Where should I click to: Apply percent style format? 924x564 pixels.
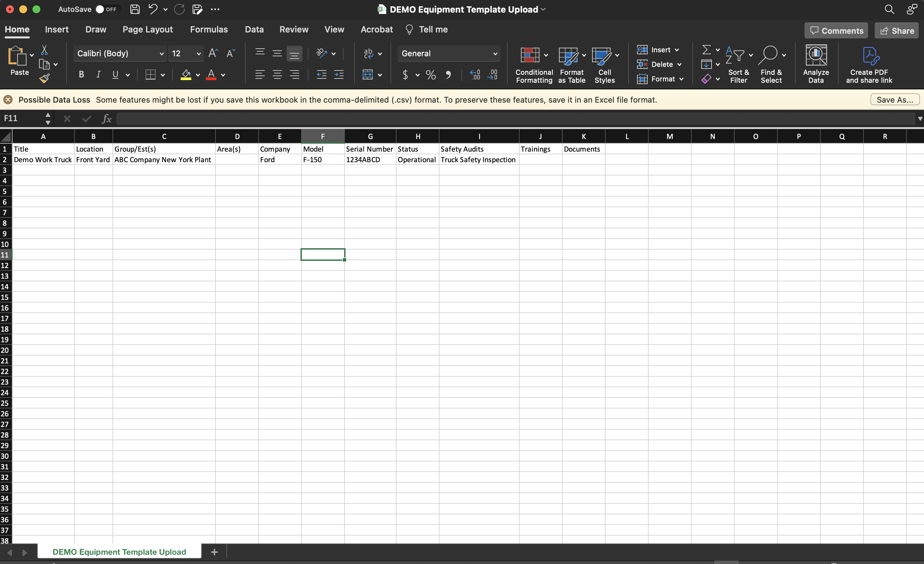(431, 75)
